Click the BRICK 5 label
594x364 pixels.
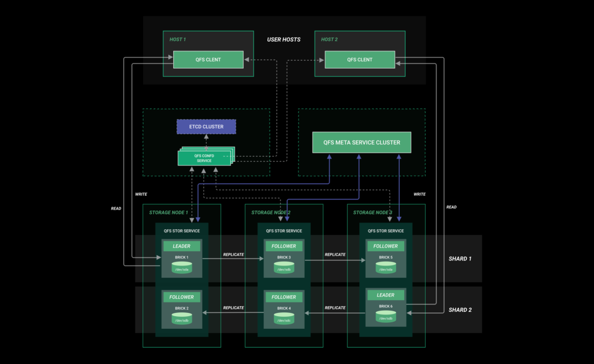pos(386,257)
